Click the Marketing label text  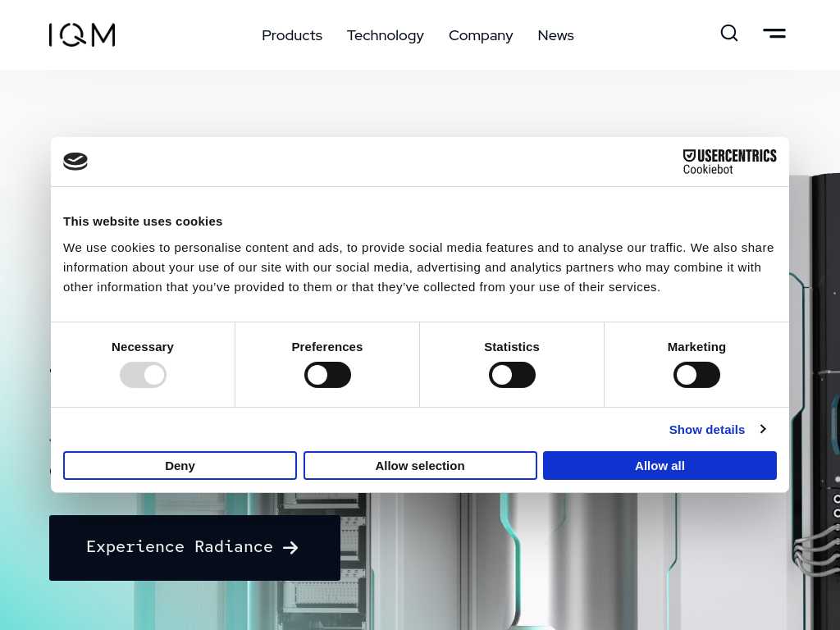pyautogui.click(x=696, y=347)
